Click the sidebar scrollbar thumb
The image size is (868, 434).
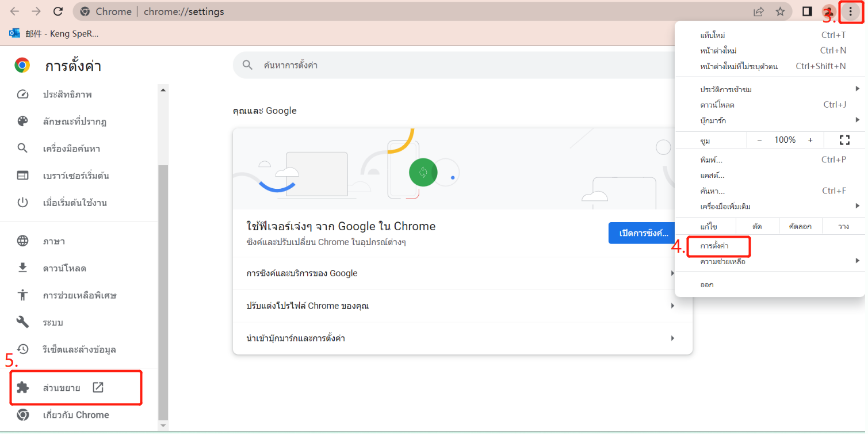click(x=163, y=292)
